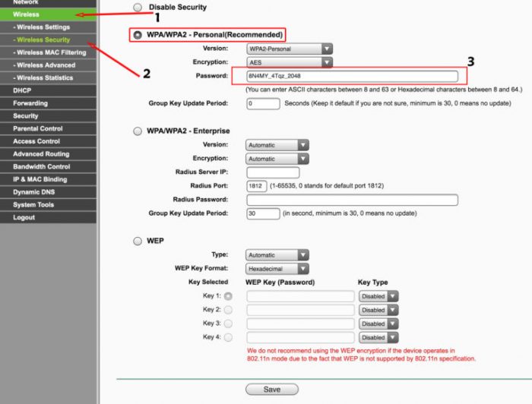This screenshot has width=532, height=404.
Task: Open the Bandwidth Control menu
Action: point(48,167)
